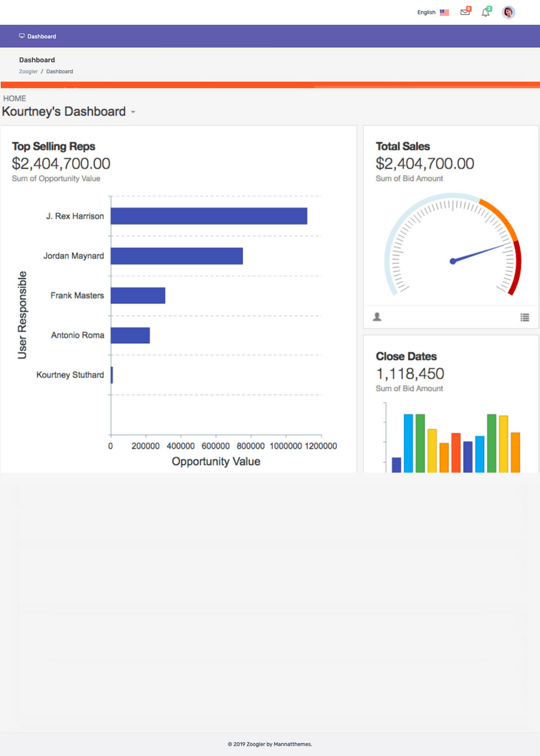Open the notifications bell icon
The height and width of the screenshot is (756, 540).
[485, 12]
